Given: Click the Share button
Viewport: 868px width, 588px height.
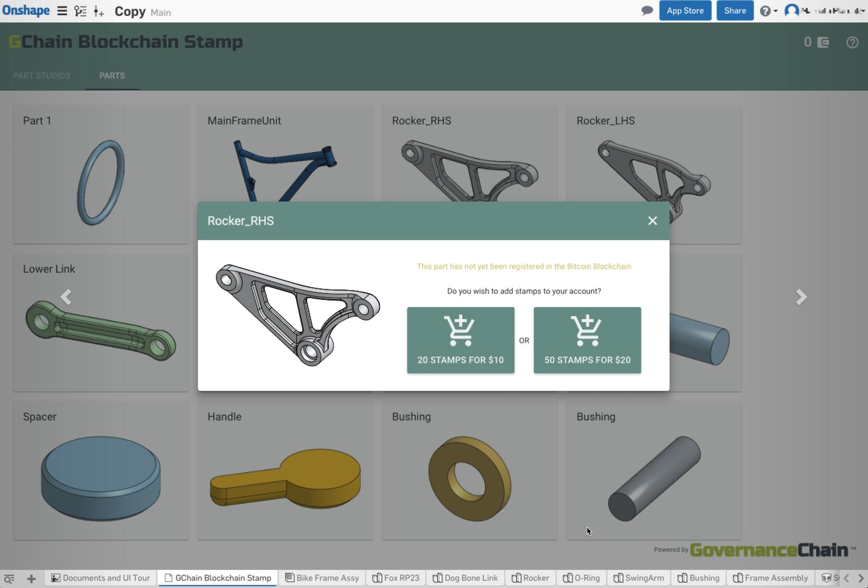Looking at the screenshot, I should point(735,10).
